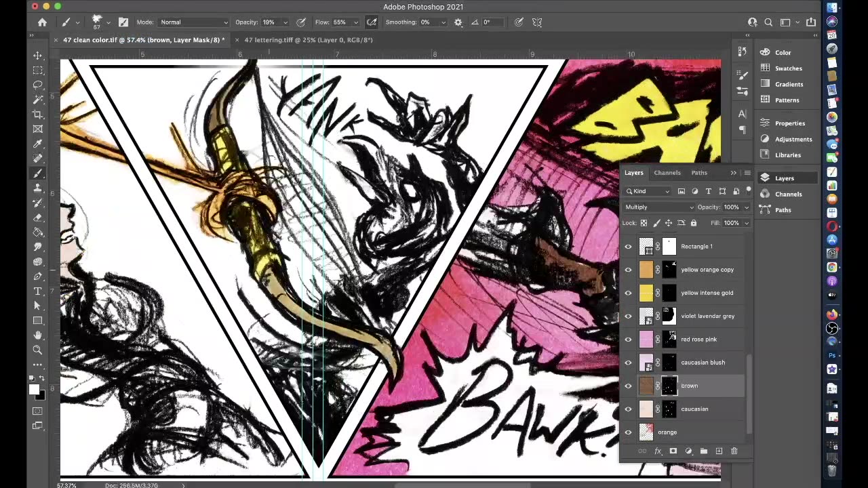Select the Clone Stamp tool
This screenshot has height=488, width=868.
tap(38, 188)
